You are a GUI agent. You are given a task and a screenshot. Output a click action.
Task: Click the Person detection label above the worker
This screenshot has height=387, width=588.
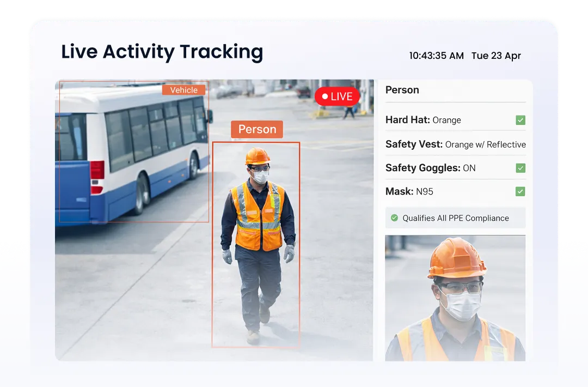coord(256,129)
